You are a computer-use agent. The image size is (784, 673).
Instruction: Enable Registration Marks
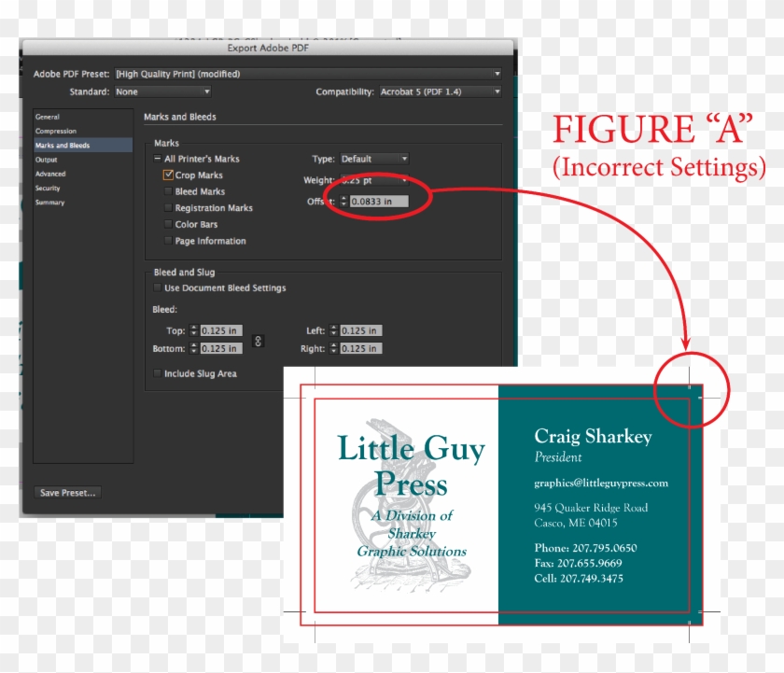[167, 207]
